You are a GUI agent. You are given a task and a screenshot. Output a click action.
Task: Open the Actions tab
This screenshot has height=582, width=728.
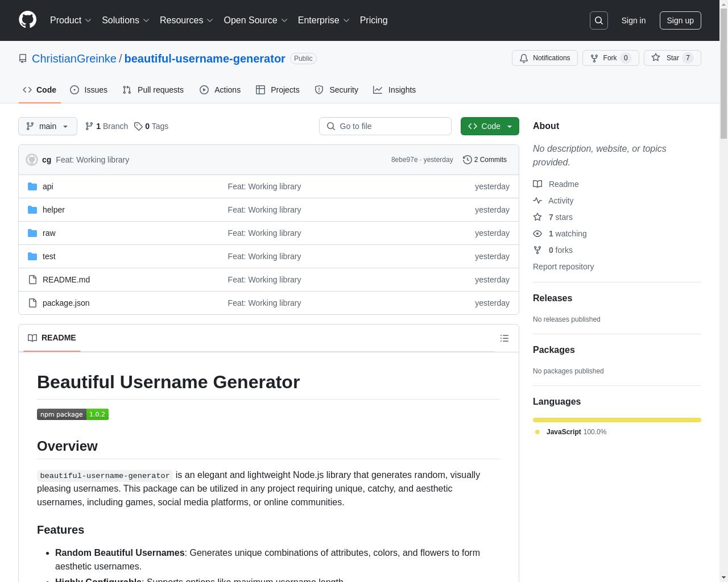coord(220,90)
